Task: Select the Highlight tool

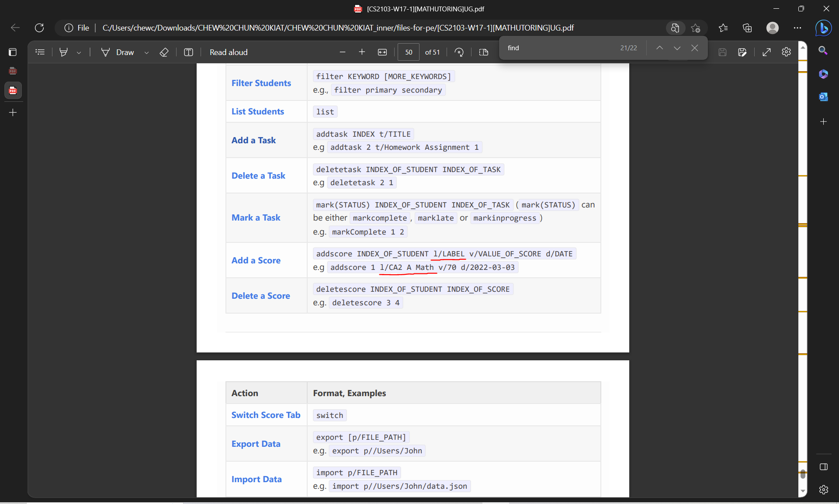Action: pos(64,52)
